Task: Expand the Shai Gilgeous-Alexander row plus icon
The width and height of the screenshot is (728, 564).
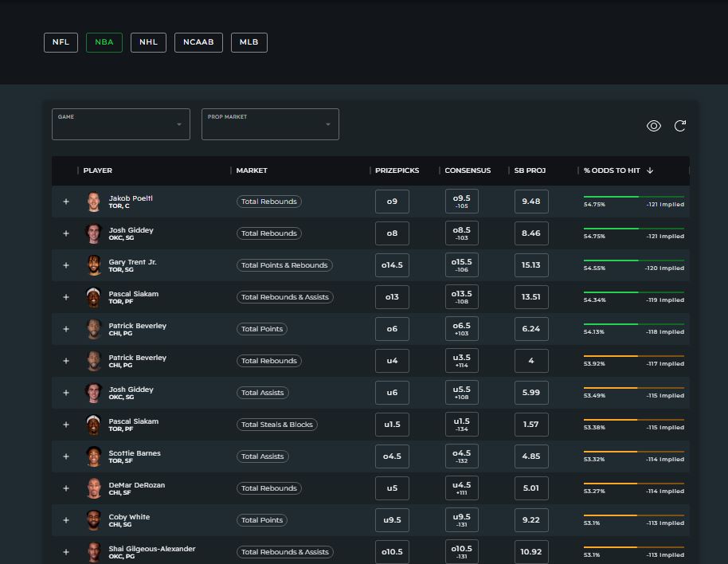Action: [66, 552]
